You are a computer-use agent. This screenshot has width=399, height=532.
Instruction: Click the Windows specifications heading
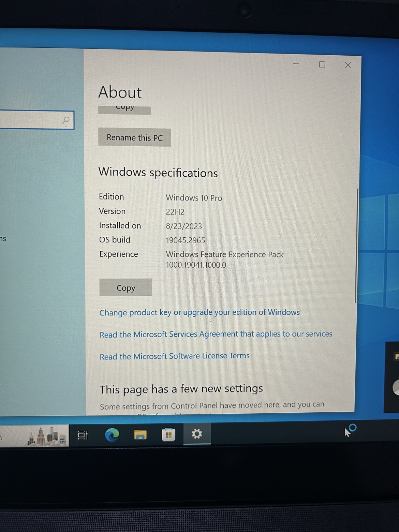pyautogui.click(x=158, y=172)
